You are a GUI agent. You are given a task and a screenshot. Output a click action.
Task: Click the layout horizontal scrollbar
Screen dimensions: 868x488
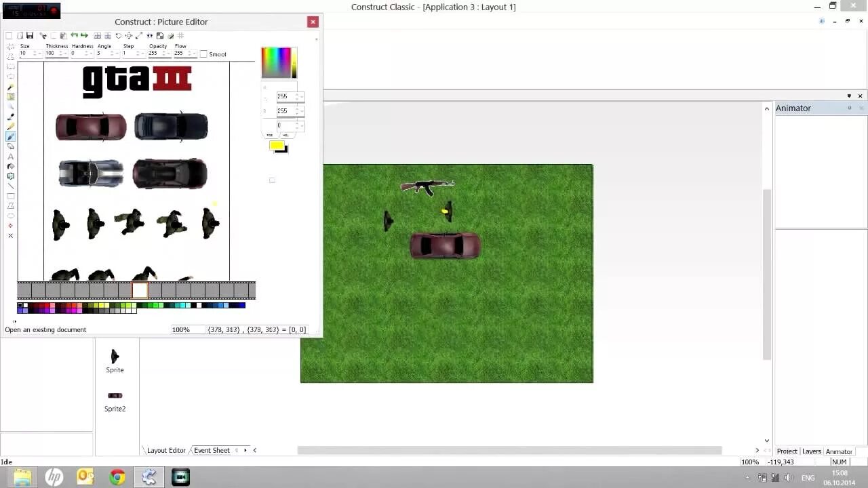[509, 450]
